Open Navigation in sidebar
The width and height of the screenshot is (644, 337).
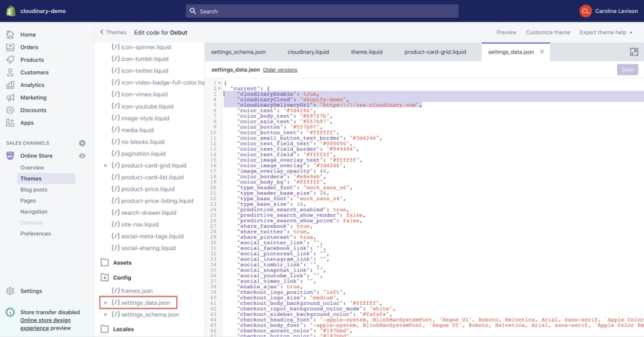33,212
